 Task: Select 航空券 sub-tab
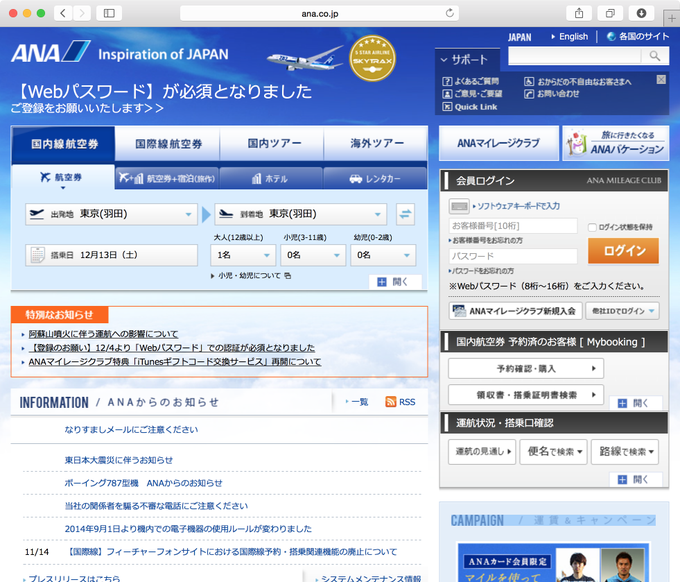click(63, 177)
